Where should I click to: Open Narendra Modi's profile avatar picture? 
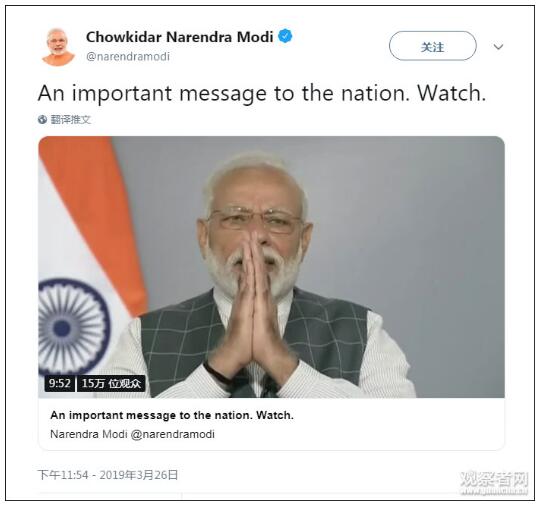(x=58, y=47)
